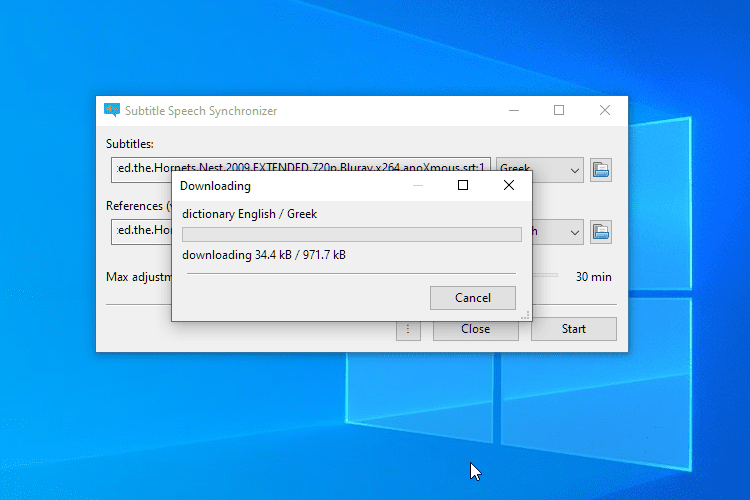Maximize the Subtitle Speech Synchronizer window

coord(559,111)
